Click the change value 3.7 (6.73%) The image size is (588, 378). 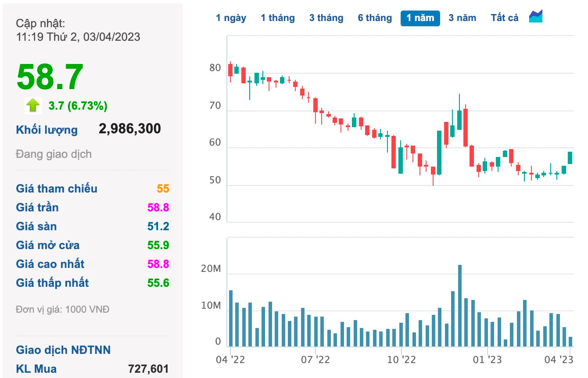78,106
